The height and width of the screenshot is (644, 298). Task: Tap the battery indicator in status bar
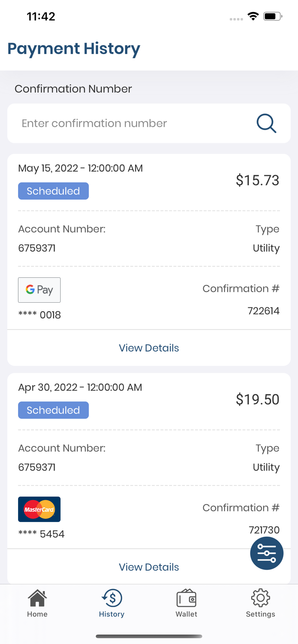273,16
